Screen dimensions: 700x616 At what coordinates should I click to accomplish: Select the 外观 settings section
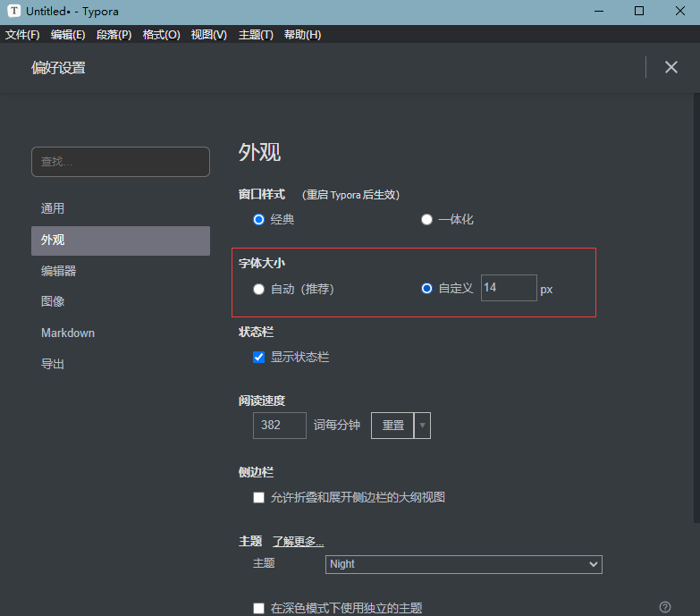pos(121,240)
